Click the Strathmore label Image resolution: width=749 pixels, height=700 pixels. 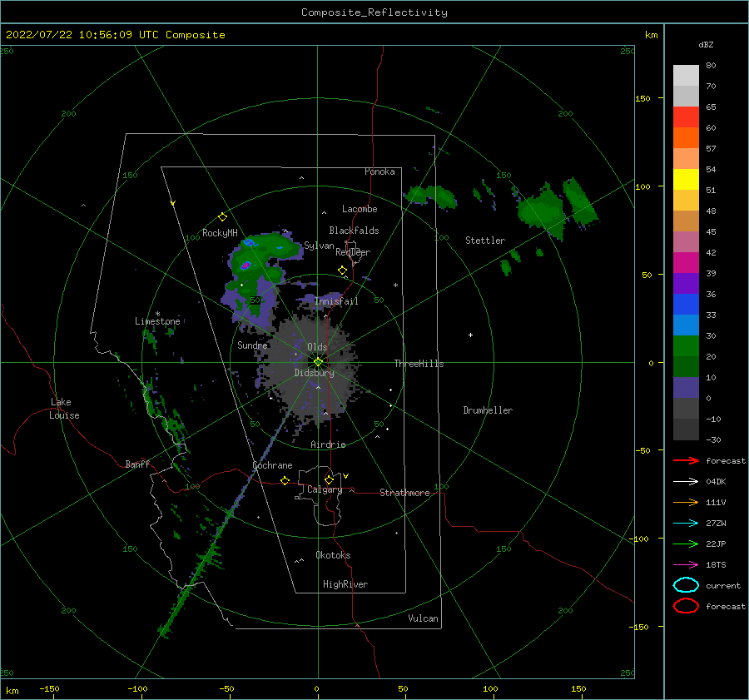[x=404, y=493]
